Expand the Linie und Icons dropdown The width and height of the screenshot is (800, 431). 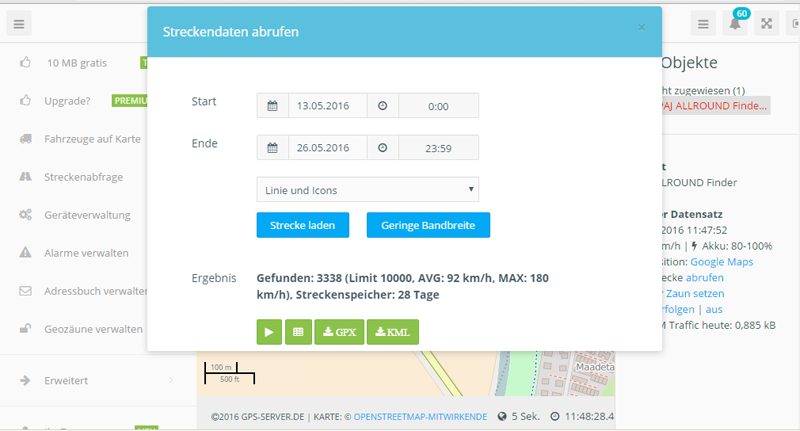tap(367, 189)
